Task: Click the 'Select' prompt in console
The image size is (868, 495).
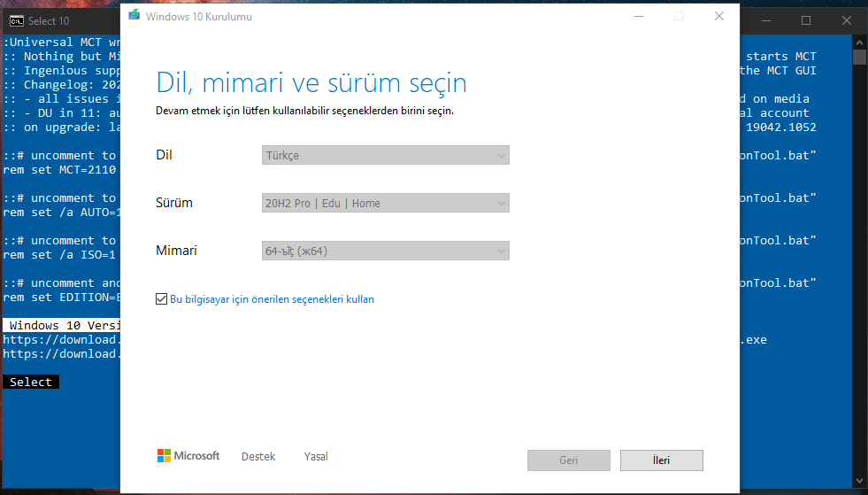Action: click(30, 382)
